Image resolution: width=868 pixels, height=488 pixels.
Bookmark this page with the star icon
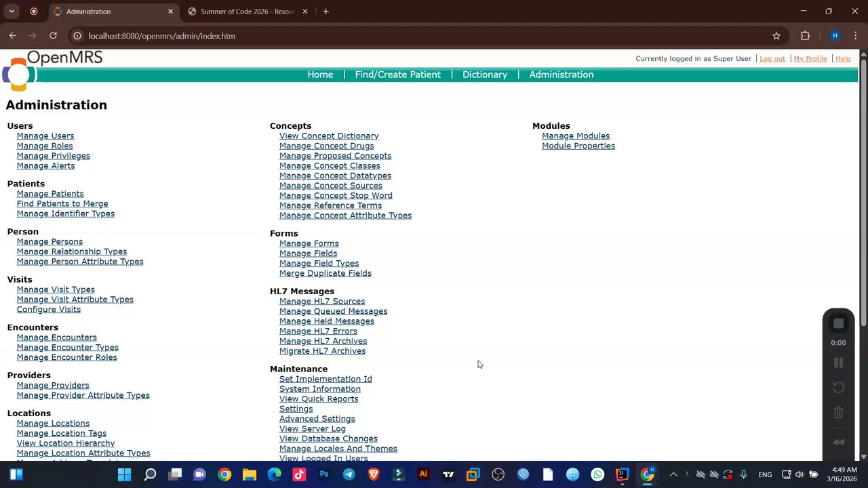coord(776,36)
